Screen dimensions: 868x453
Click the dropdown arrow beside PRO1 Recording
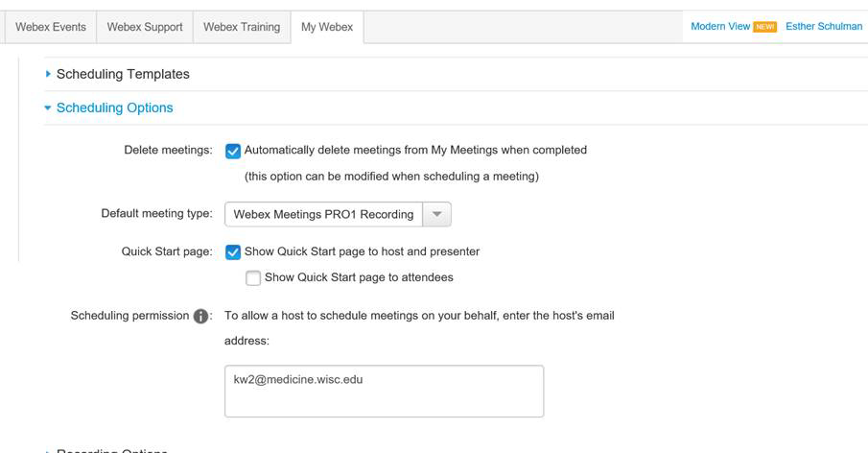(436, 214)
